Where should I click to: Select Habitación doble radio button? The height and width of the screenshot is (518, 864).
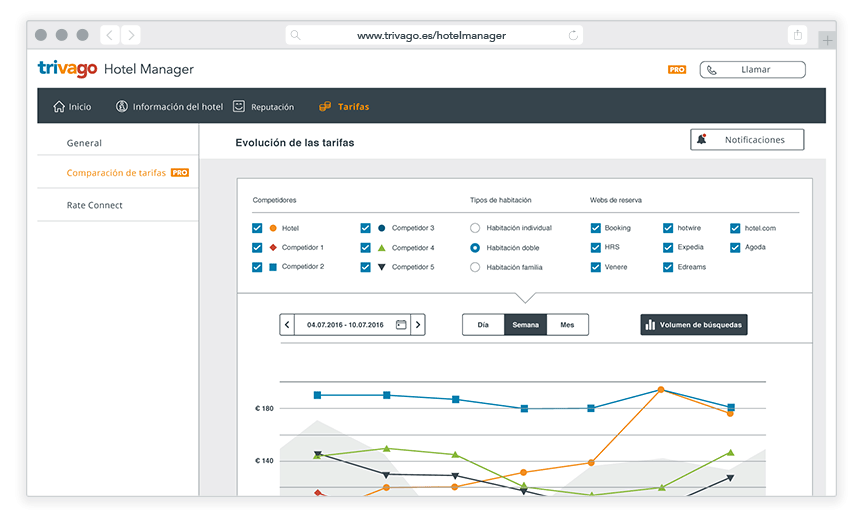pyautogui.click(x=475, y=247)
